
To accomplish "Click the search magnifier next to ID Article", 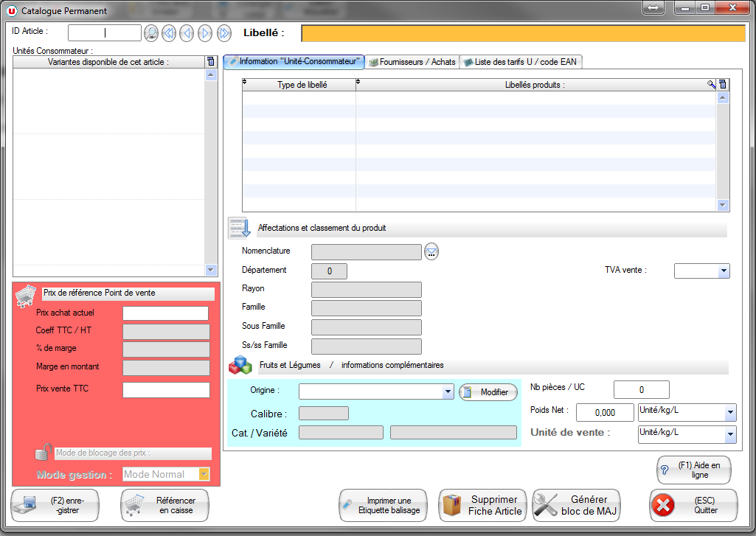I will click(151, 33).
